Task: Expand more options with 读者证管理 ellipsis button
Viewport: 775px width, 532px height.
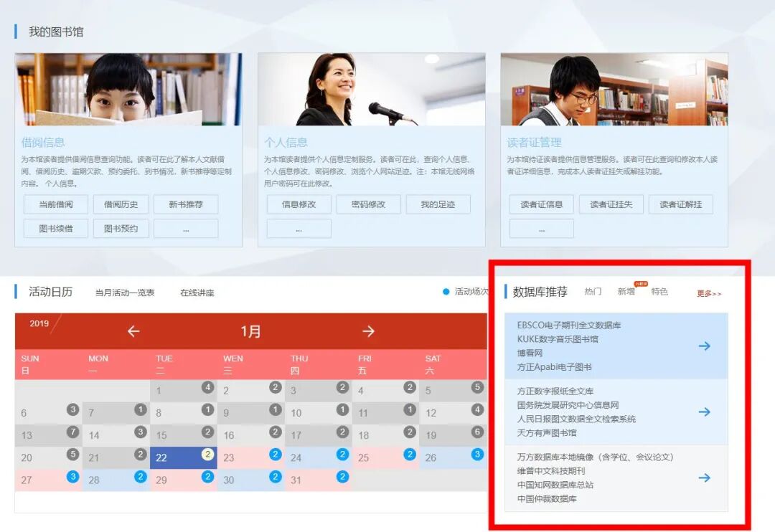Action: tap(541, 227)
